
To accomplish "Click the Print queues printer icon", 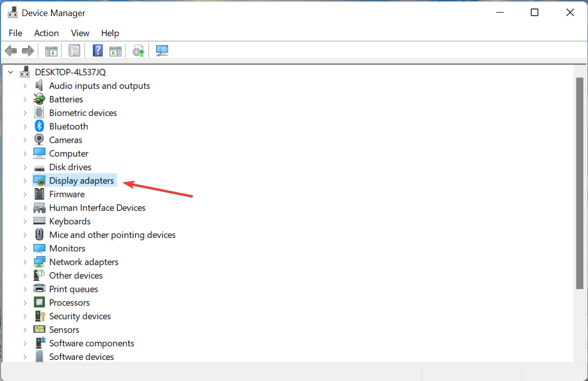I will pyautogui.click(x=39, y=289).
